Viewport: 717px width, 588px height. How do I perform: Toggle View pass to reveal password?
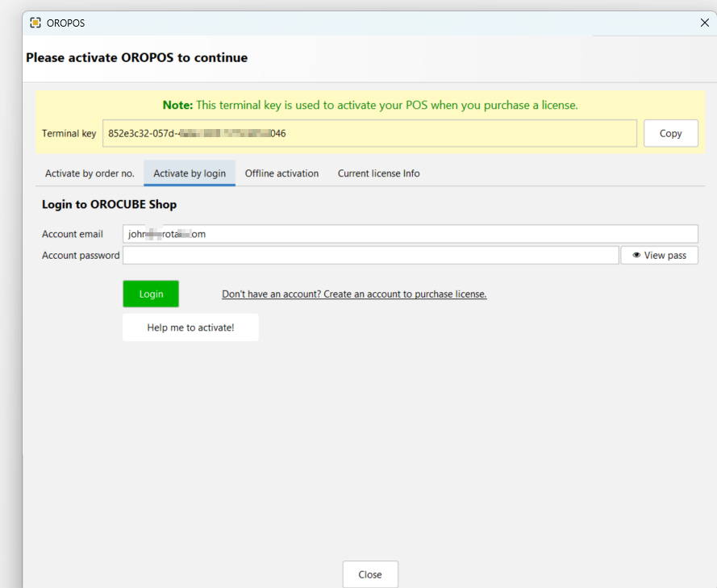[x=659, y=255]
